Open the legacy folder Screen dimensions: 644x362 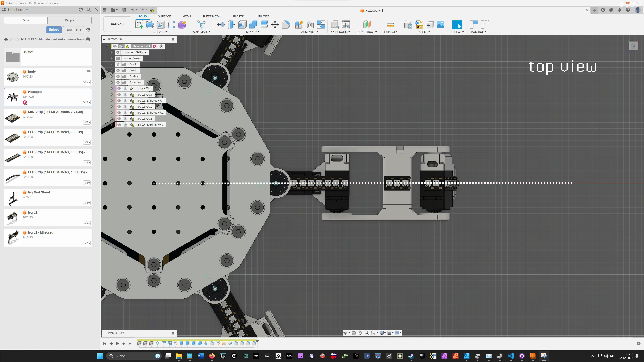point(48,57)
